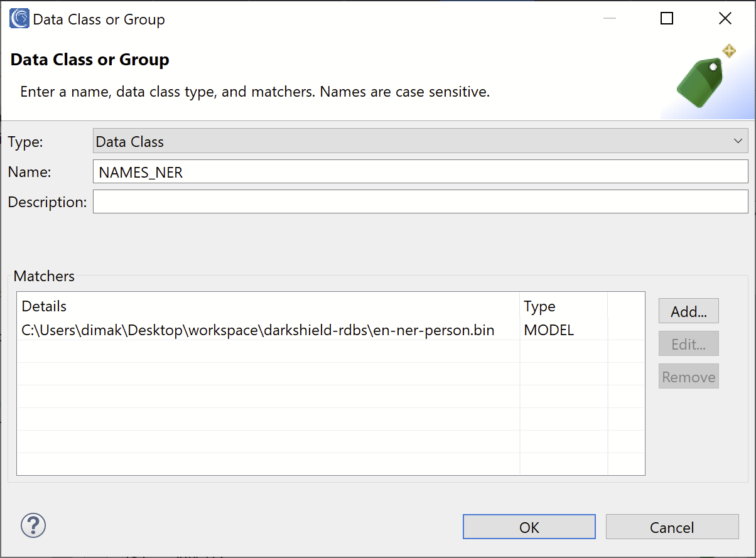Add a new matcher with Add...
The height and width of the screenshot is (558, 756).
(689, 311)
